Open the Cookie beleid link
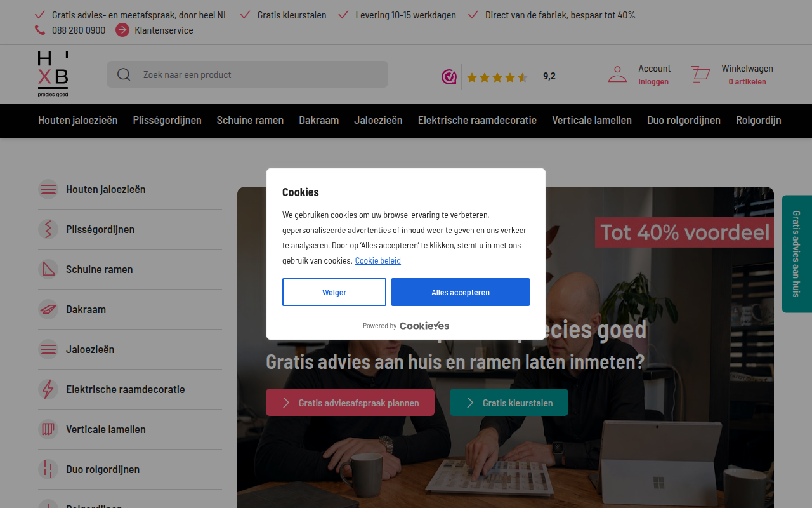 point(378,260)
